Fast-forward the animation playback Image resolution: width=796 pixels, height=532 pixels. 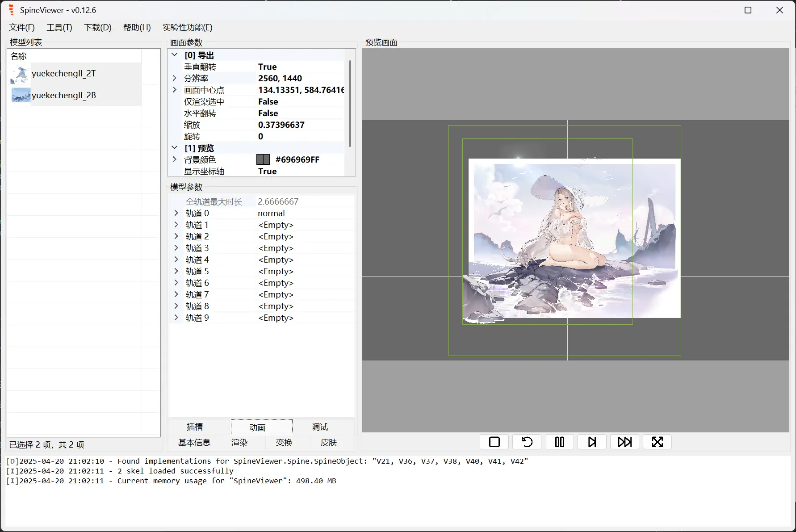coord(624,441)
